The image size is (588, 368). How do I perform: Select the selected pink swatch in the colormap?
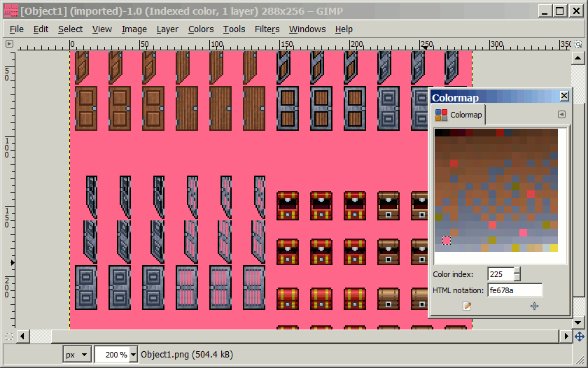[447, 241]
